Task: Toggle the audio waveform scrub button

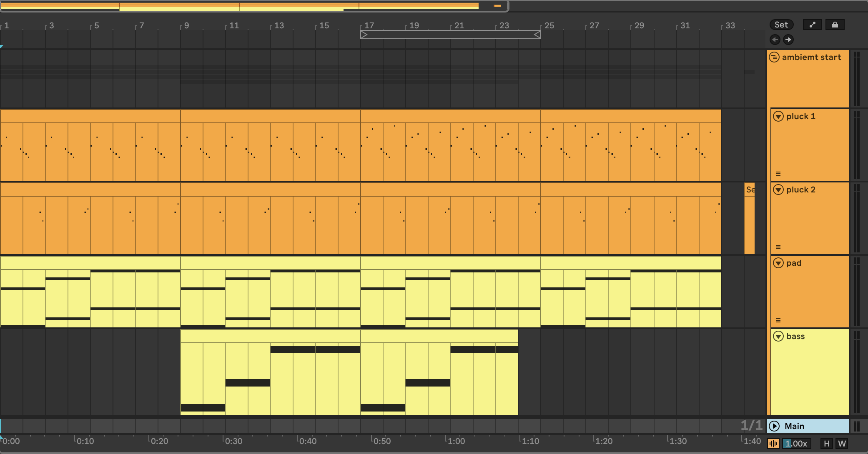Action: pyautogui.click(x=773, y=444)
